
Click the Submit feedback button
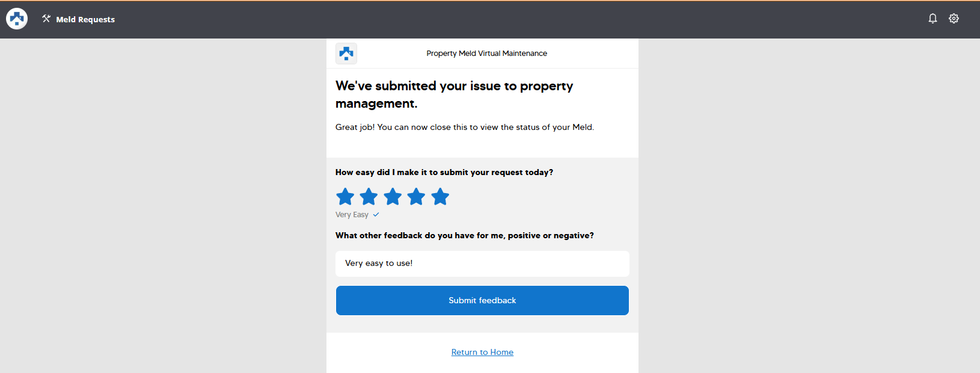click(482, 300)
